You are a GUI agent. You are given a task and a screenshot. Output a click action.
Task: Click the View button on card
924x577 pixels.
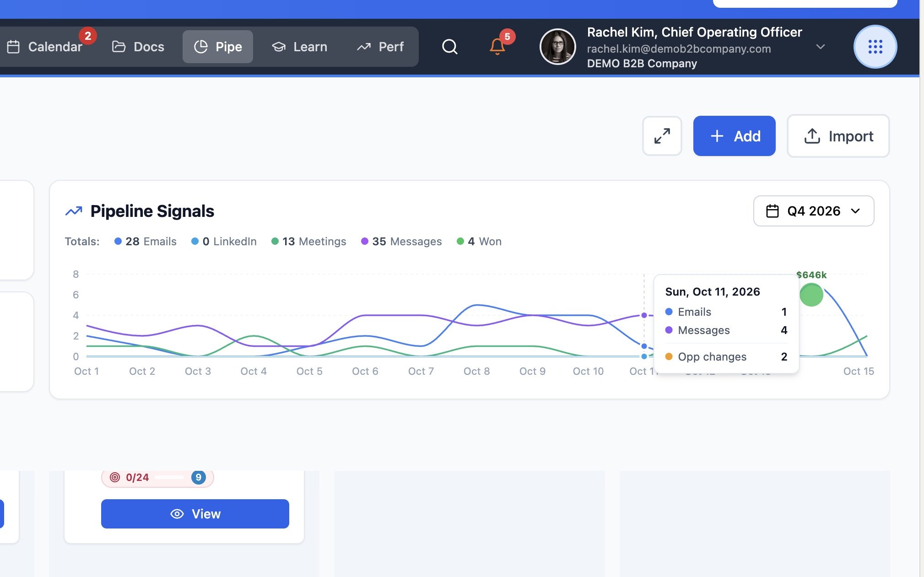195,514
